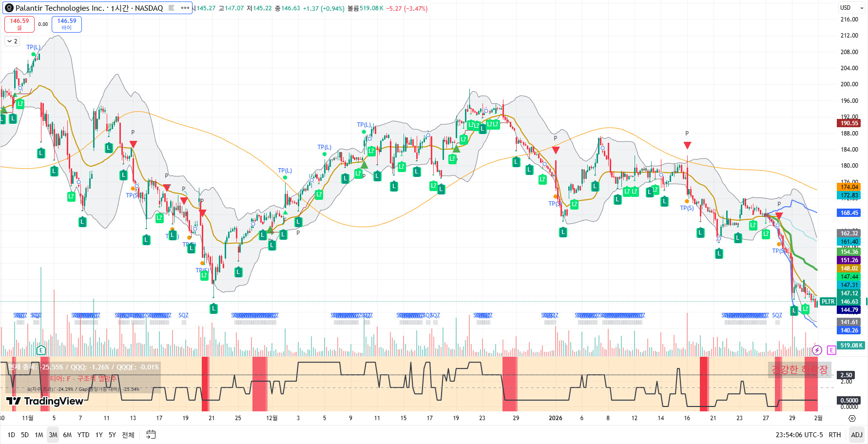Click the magenta E earnings icon at right
The width and height of the screenshot is (868, 444).
click(x=831, y=350)
